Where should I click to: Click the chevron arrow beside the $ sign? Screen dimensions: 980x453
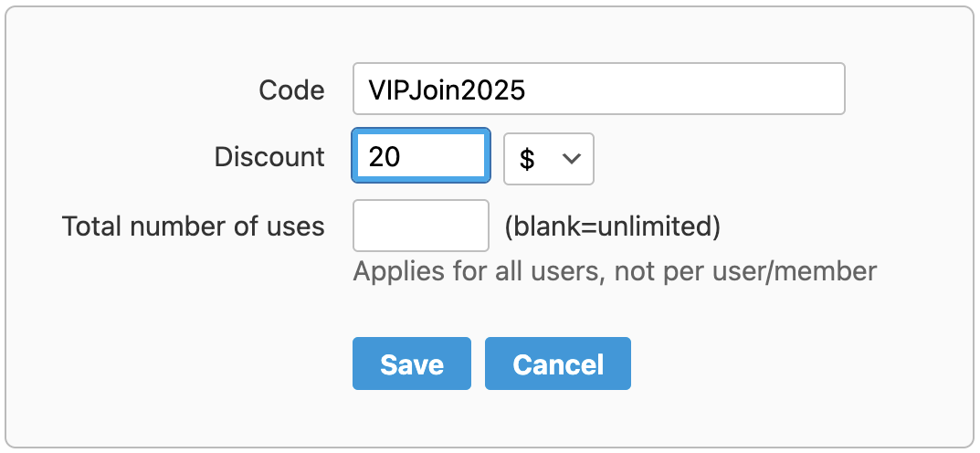[x=572, y=158]
